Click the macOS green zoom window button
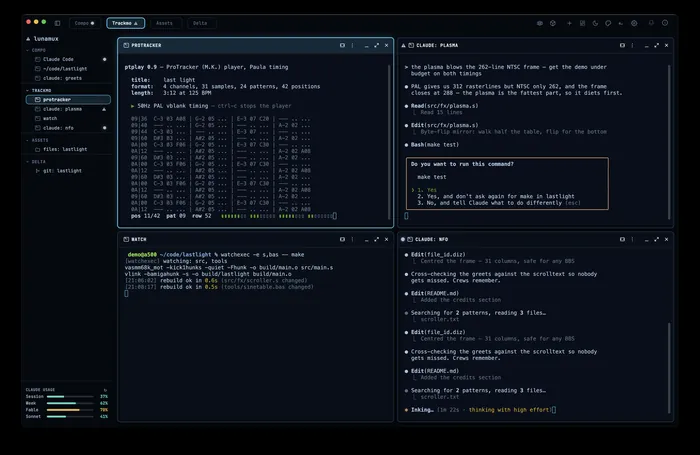 point(44,22)
